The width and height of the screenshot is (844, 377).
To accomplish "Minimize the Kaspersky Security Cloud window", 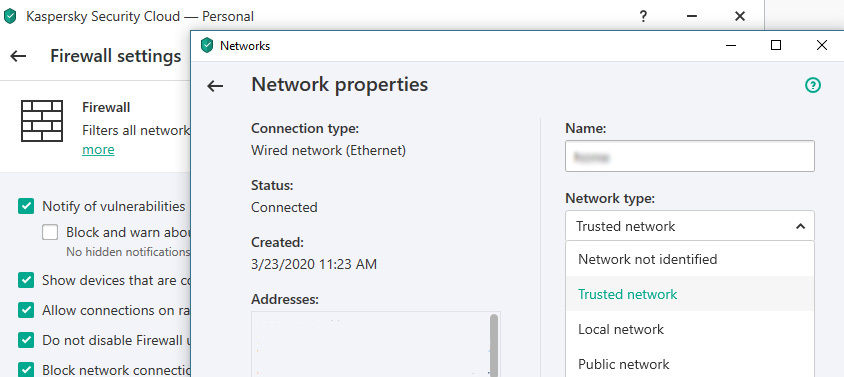I will 692,16.
